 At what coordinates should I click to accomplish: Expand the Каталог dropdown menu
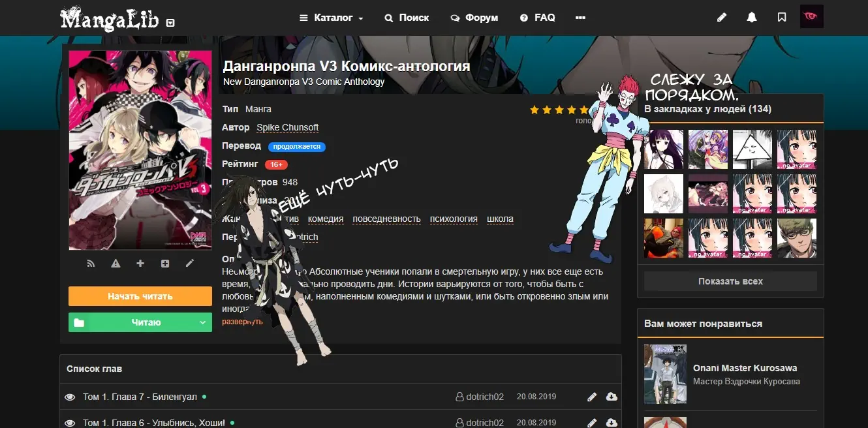tap(332, 18)
